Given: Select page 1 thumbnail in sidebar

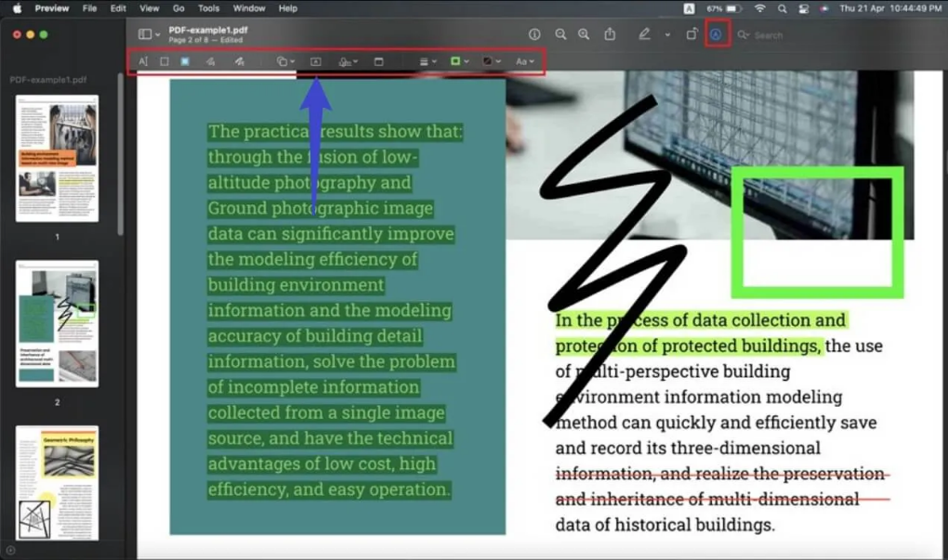Looking at the screenshot, I should 57,158.
